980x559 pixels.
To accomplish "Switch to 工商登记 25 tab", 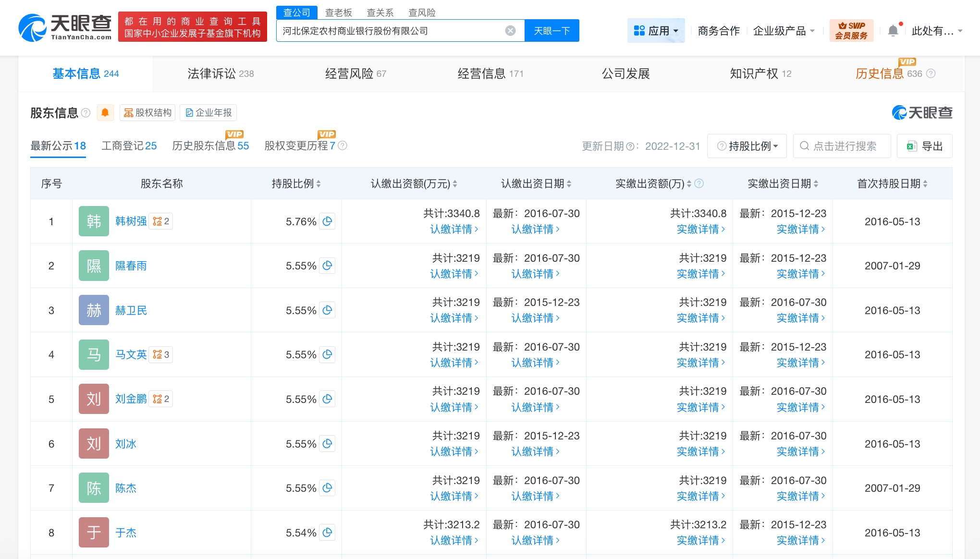I will [129, 146].
